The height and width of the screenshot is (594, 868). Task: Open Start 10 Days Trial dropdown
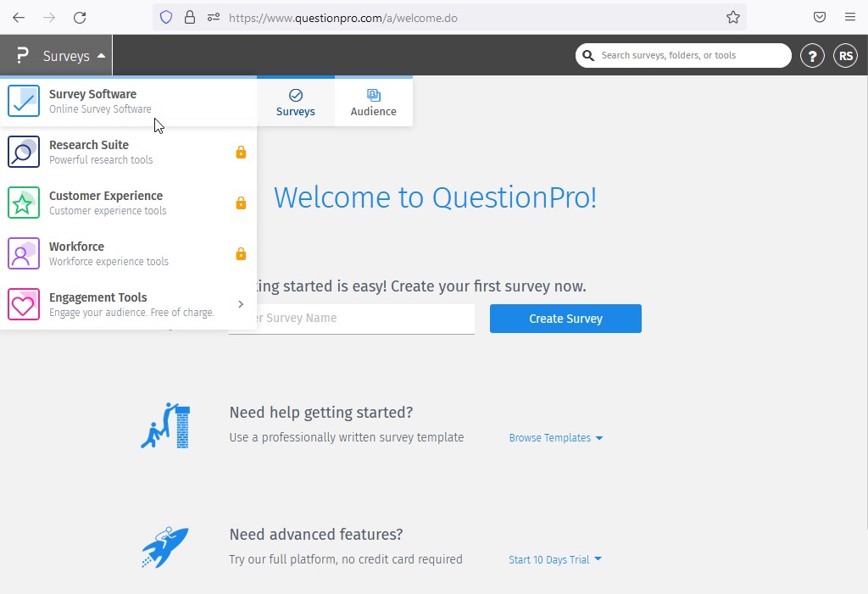[555, 559]
